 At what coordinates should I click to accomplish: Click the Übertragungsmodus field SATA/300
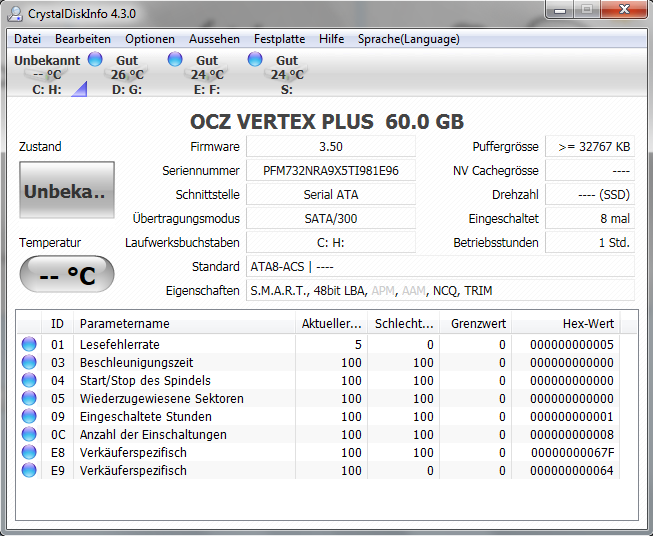(331, 219)
